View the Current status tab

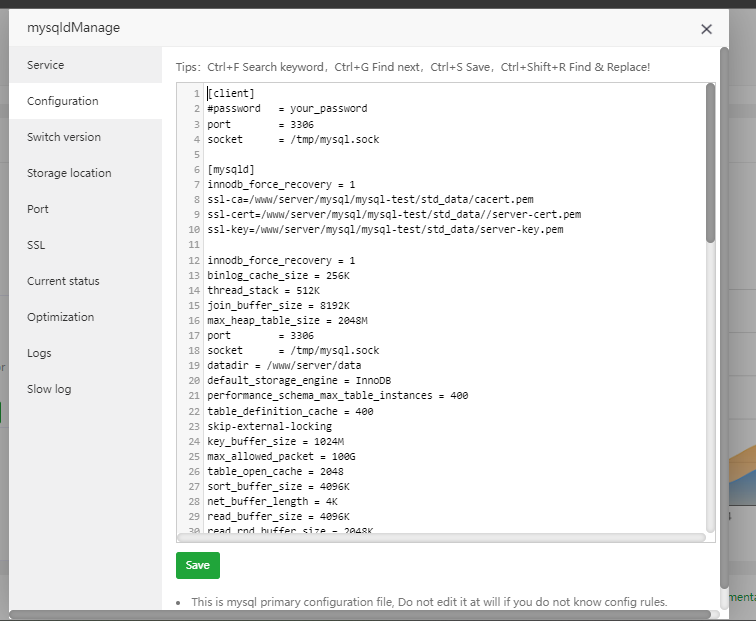point(63,281)
